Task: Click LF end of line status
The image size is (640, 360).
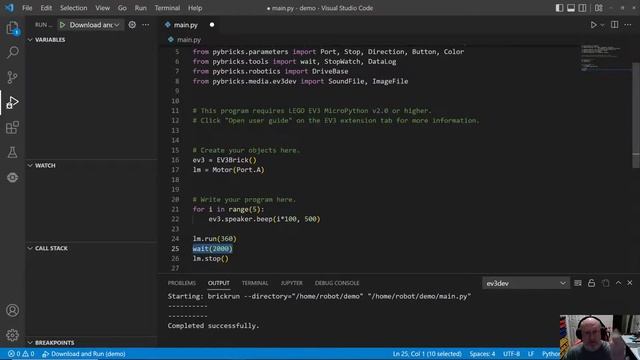Action: [x=531, y=354]
